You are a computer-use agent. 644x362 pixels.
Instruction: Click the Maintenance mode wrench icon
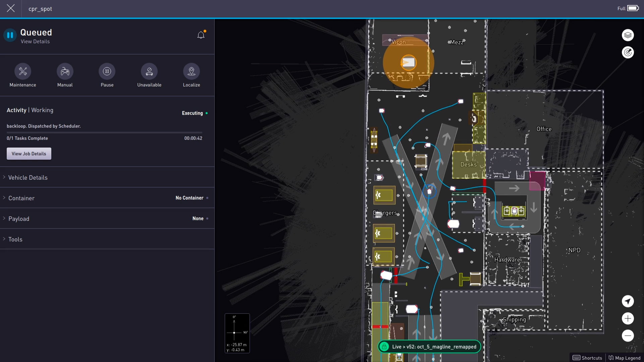pyautogui.click(x=23, y=71)
